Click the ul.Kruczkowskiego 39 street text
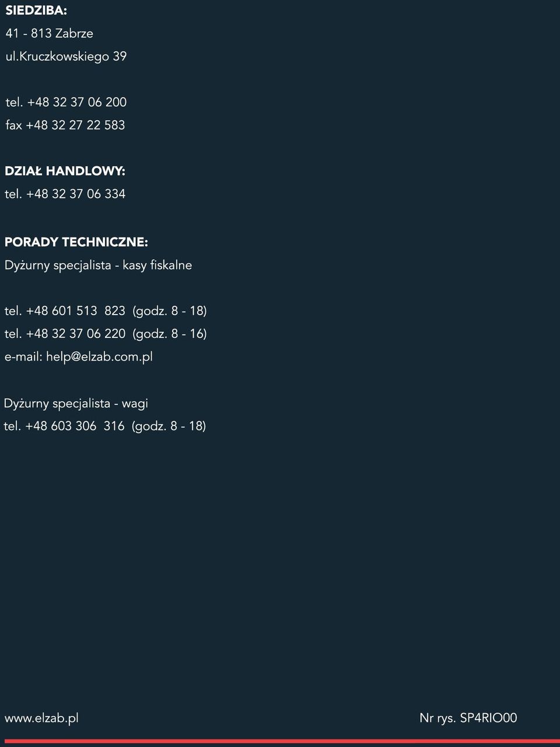The height and width of the screenshot is (747, 560). [x=66, y=57]
